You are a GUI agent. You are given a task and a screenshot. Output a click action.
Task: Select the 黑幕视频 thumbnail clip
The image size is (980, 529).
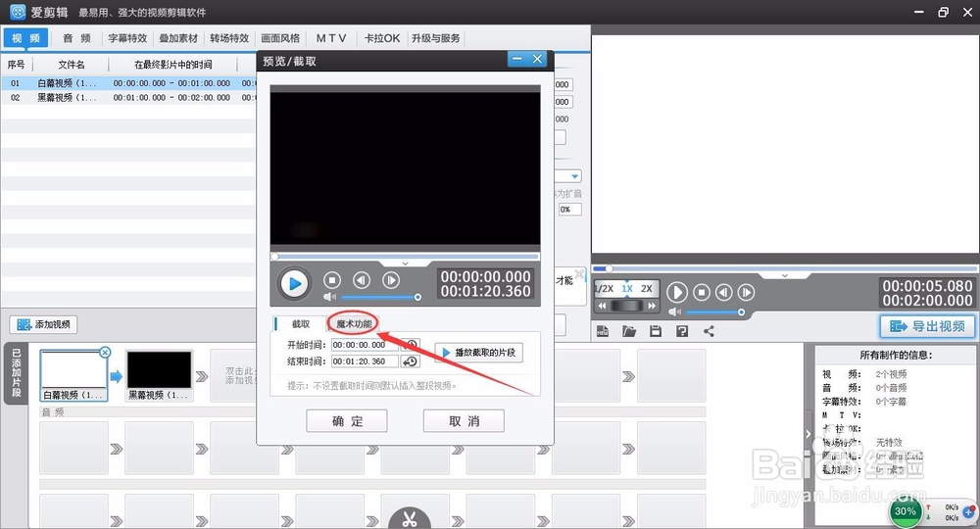(x=159, y=375)
